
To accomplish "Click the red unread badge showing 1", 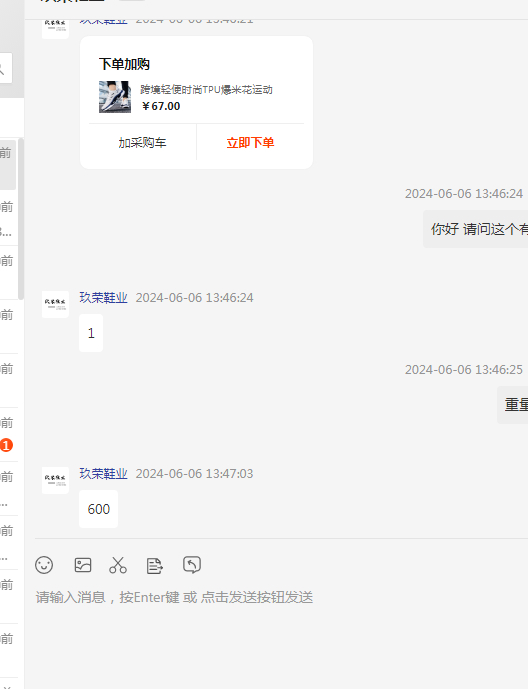I will tap(6, 445).
